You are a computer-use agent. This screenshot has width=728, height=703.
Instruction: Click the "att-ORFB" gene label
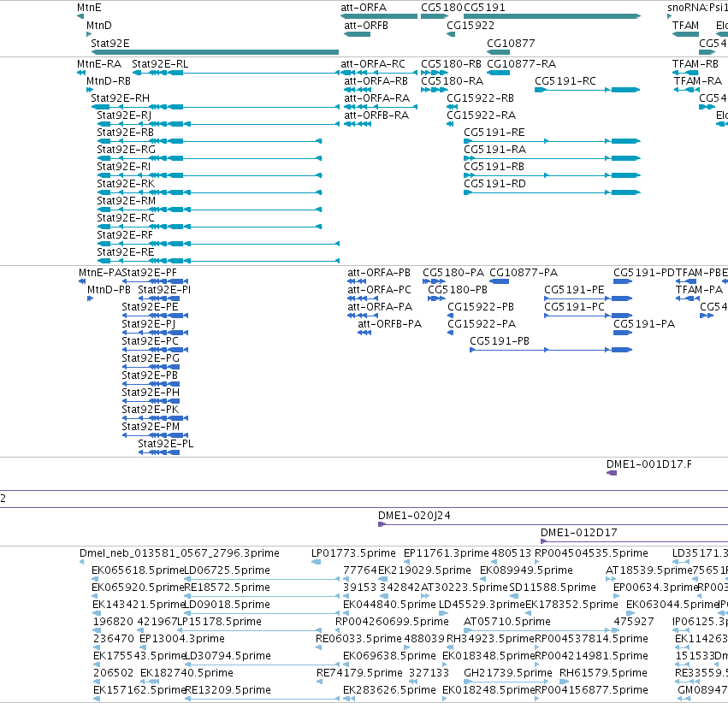[x=366, y=26]
